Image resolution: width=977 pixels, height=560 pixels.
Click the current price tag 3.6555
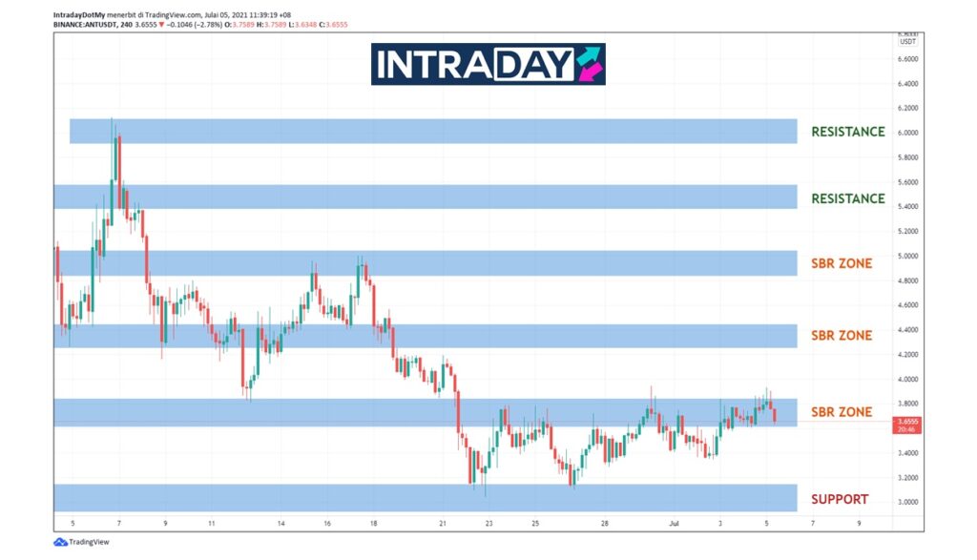[909, 422]
